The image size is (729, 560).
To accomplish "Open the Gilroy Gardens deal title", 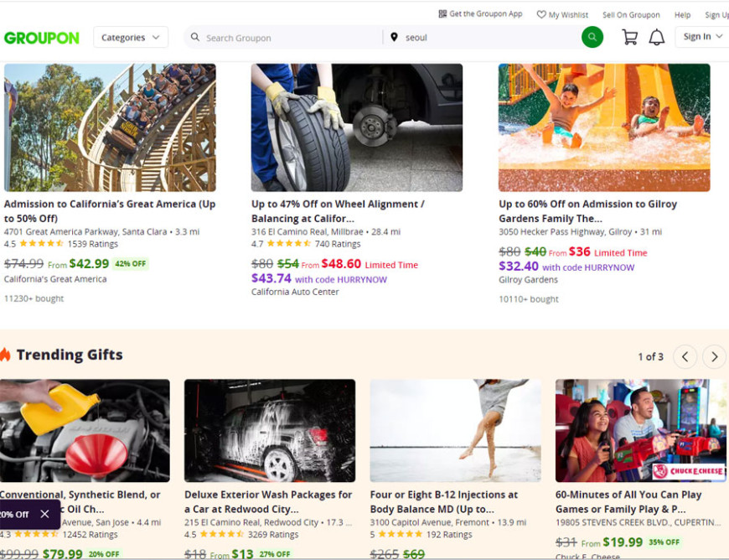I will point(587,210).
